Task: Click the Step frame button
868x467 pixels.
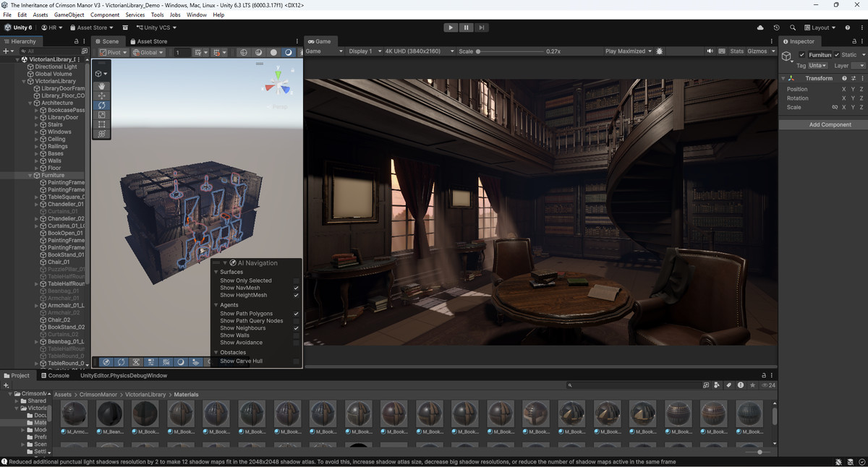Action: pos(481,27)
